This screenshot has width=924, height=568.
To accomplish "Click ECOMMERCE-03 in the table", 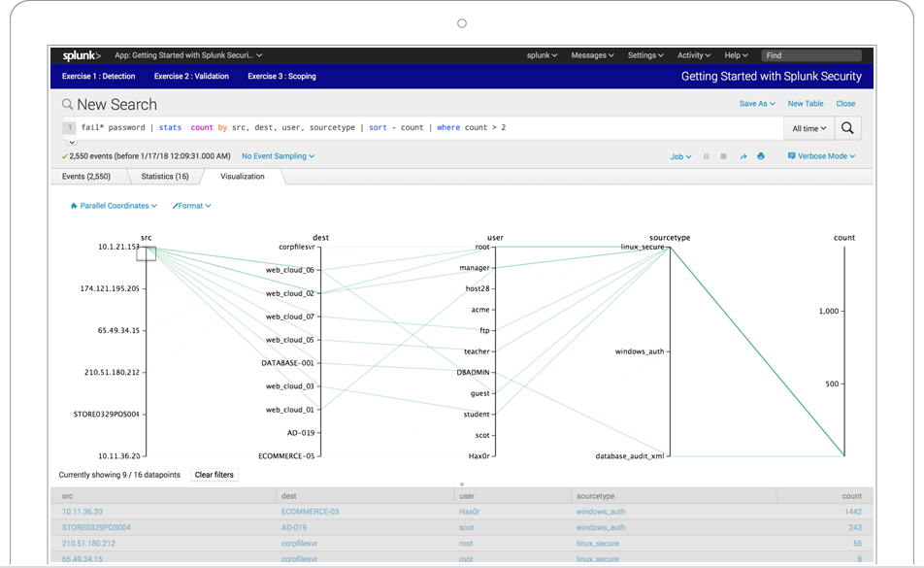I will click(310, 512).
